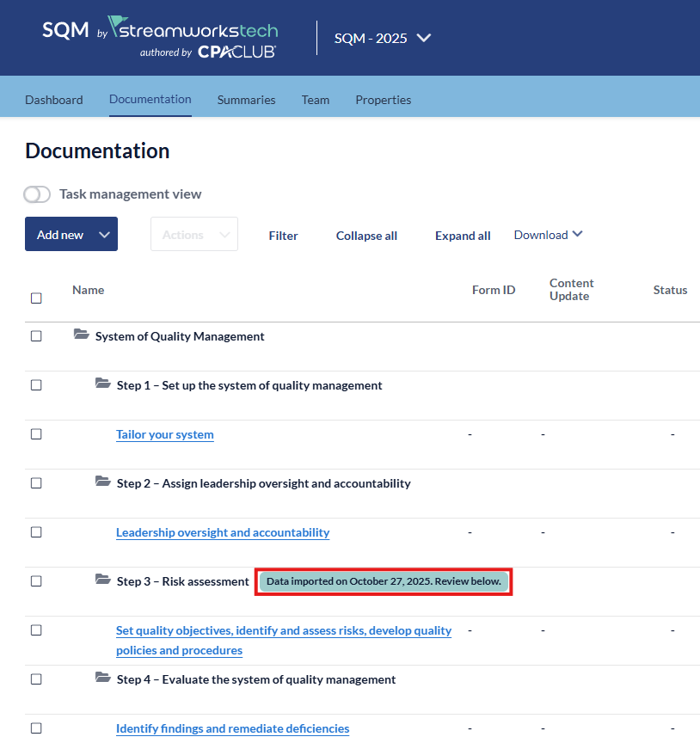Tick the checkbox for Tailor your system

36,434
